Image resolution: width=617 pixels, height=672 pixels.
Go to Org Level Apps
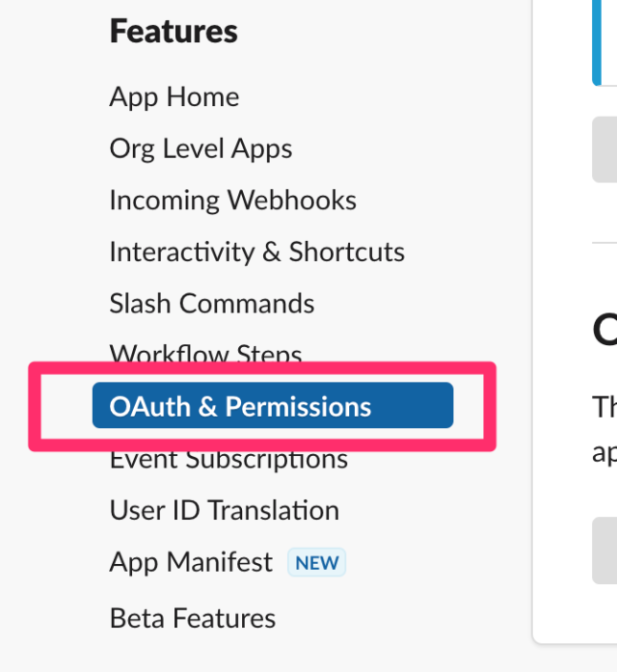coord(201,149)
